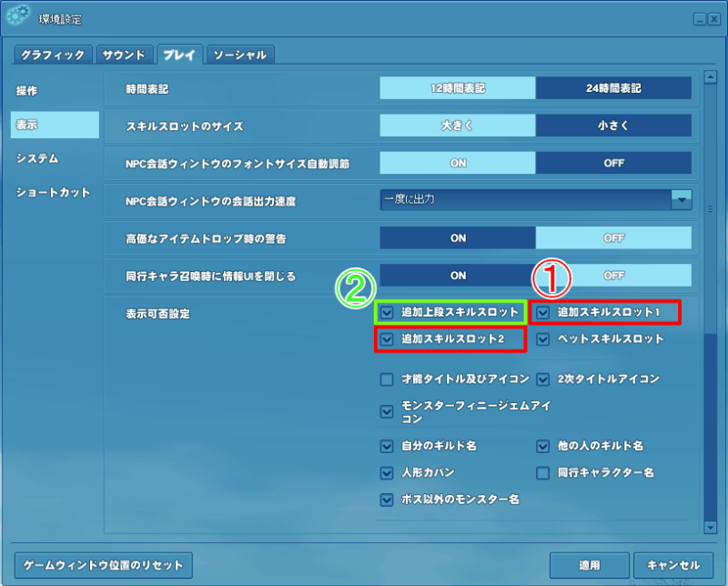Reset window positions with ゲームウィンドウ位置のリセット
This screenshot has height=586, width=728.
(x=104, y=564)
